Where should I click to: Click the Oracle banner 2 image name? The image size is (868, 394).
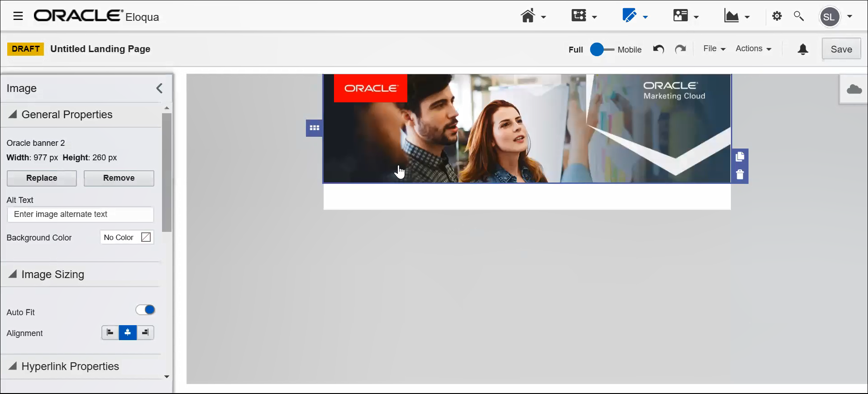tap(36, 143)
